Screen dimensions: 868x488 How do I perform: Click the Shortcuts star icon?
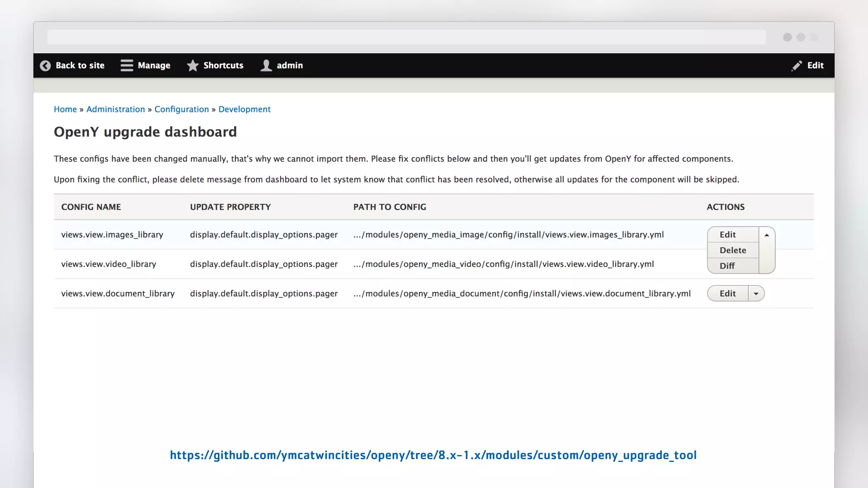coord(193,65)
